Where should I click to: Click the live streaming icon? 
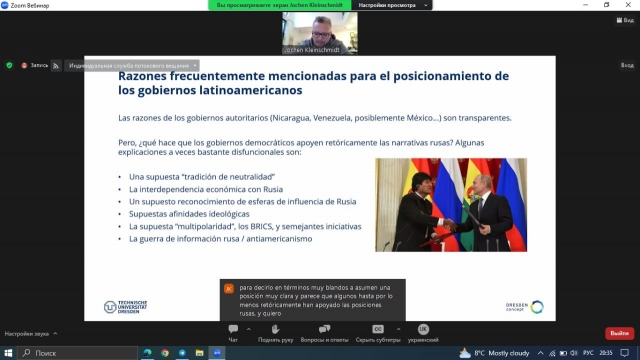point(56,66)
